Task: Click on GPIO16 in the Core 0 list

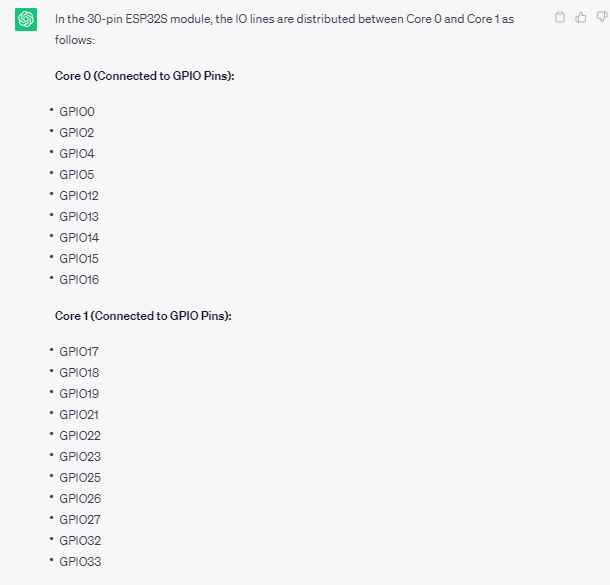Action: pos(79,280)
